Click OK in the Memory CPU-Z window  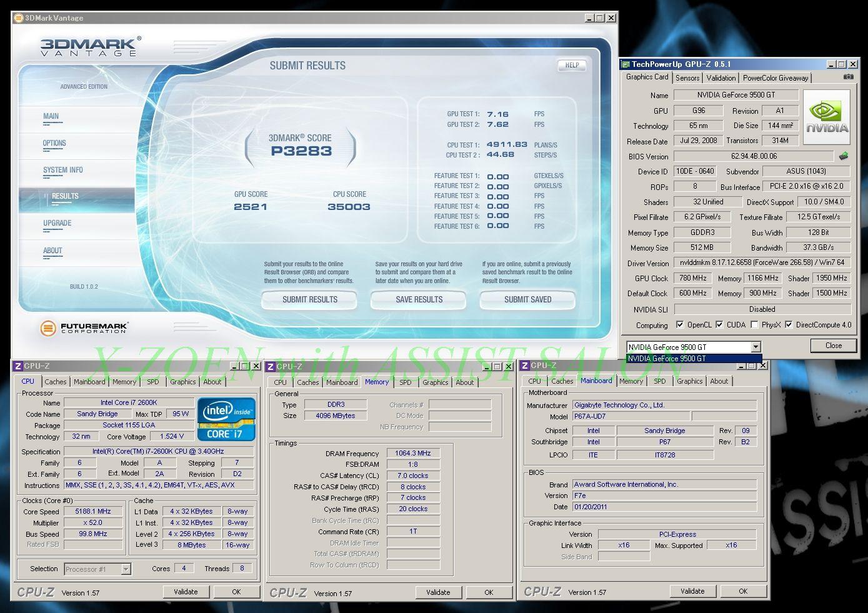coord(489,592)
